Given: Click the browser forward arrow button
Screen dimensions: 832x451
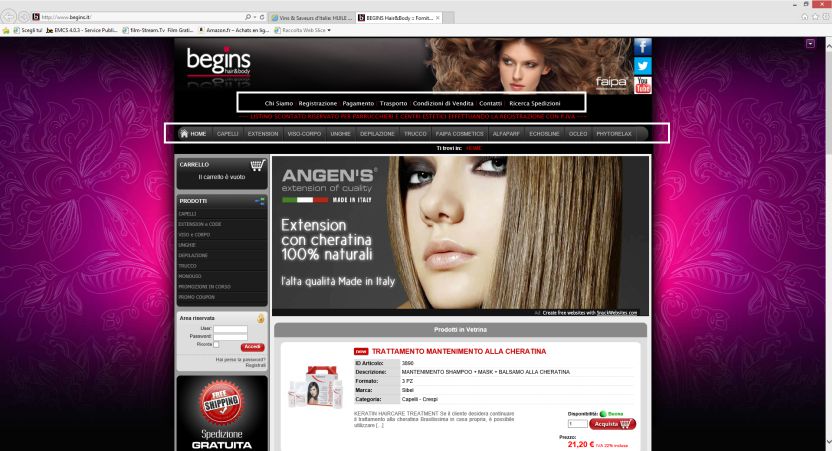Looking at the screenshot, I should click(x=23, y=18).
